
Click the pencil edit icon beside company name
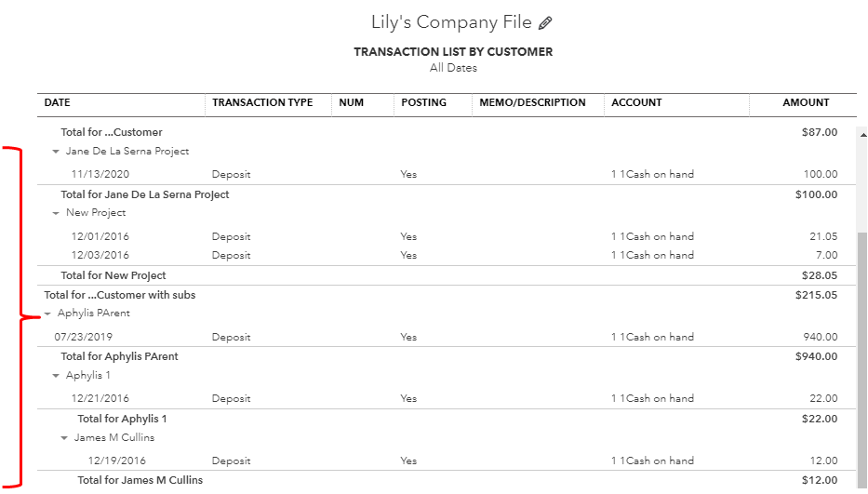click(x=545, y=22)
